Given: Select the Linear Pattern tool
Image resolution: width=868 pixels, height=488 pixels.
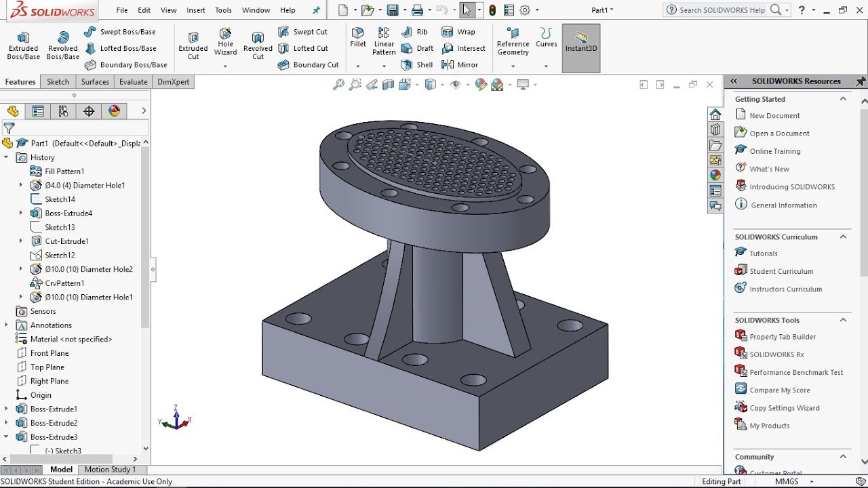Looking at the screenshot, I should click(x=384, y=42).
